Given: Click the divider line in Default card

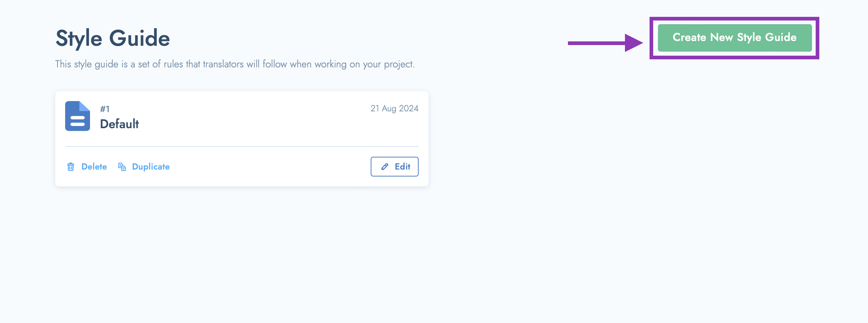Looking at the screenshot, I should [x=242, y=146].
